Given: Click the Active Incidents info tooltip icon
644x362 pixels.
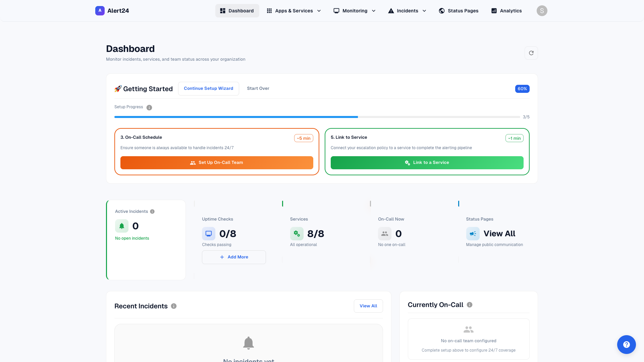Looking at the screenshot, I should (x=152, y=211).
